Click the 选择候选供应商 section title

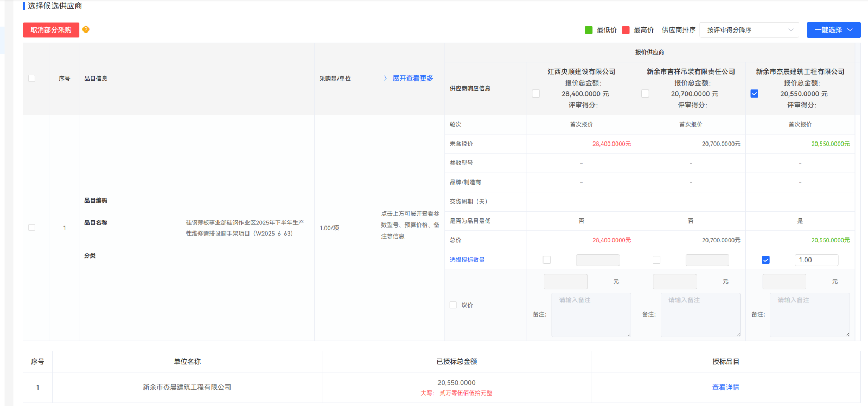click(55, 5)
